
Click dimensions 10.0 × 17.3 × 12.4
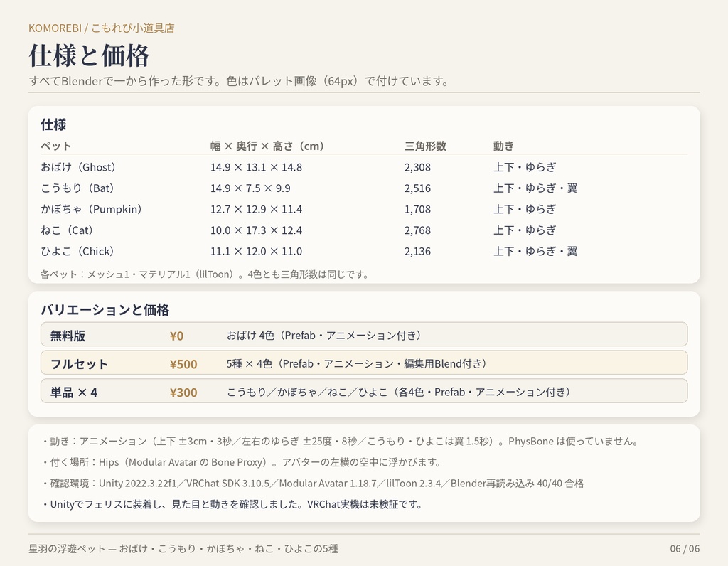point(256,230)
